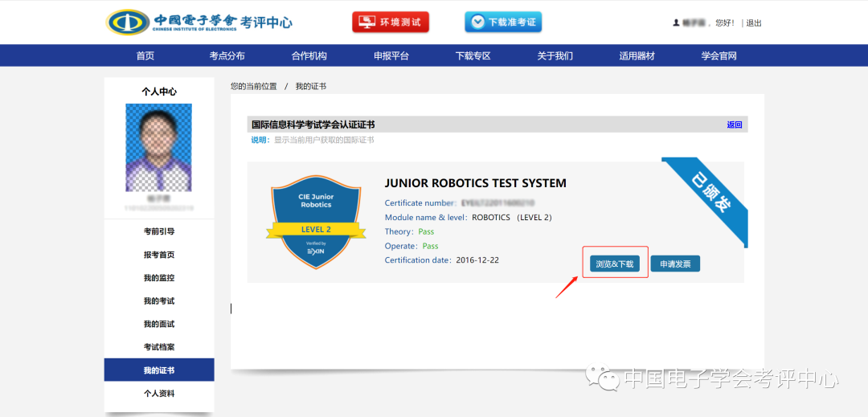Open 学会官网 in the navigation bar
The width and height of the screenshot is (868, 417).
[x=719, y=55]
